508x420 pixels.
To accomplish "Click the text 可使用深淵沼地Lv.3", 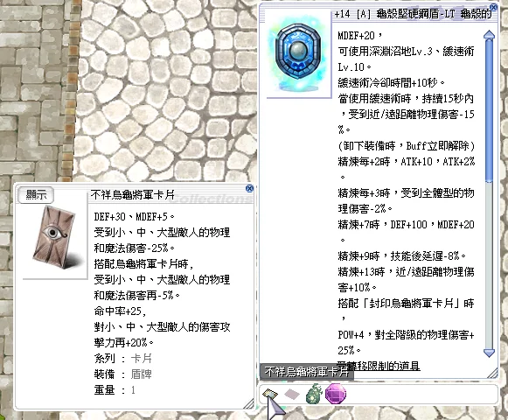I will coord(385,52).
